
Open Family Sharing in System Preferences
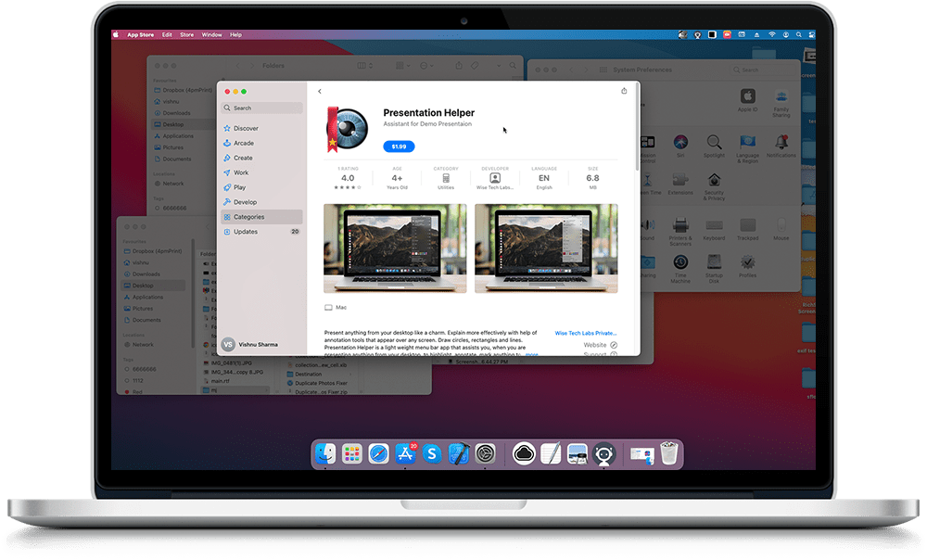coord(781,101)
